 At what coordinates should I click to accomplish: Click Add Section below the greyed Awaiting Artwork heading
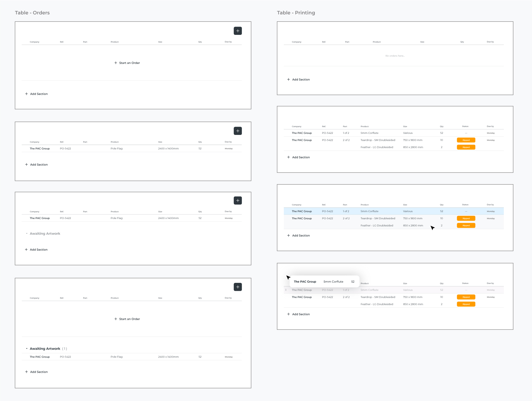[39, 250]
